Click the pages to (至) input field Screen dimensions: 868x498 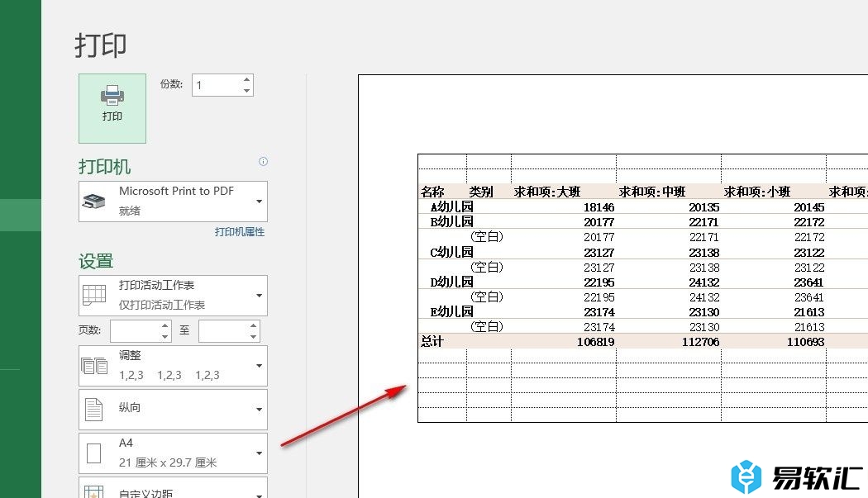tap(223, 331)
